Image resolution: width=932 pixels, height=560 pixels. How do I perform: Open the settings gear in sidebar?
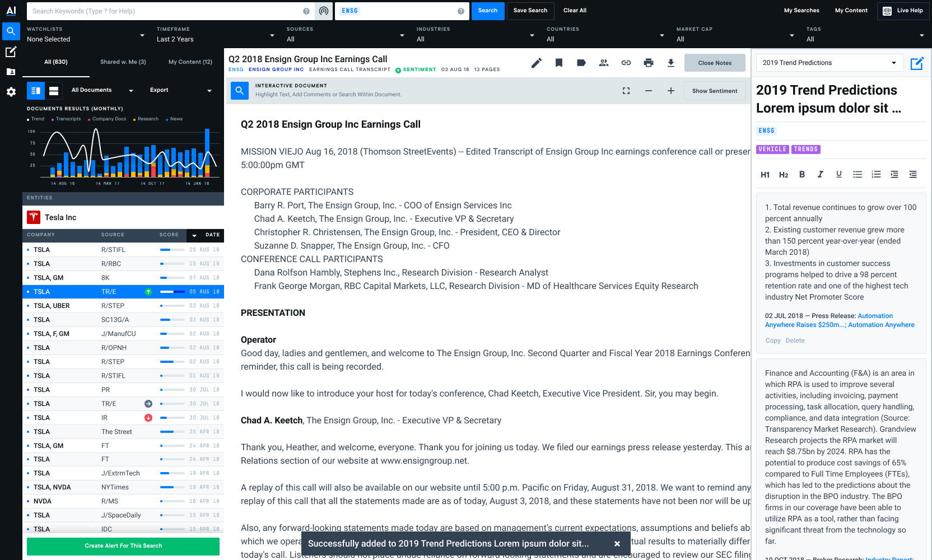coord(11,92)
